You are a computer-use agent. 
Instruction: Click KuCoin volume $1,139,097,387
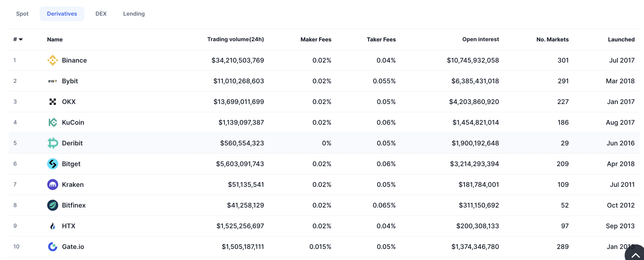(241, 122)
